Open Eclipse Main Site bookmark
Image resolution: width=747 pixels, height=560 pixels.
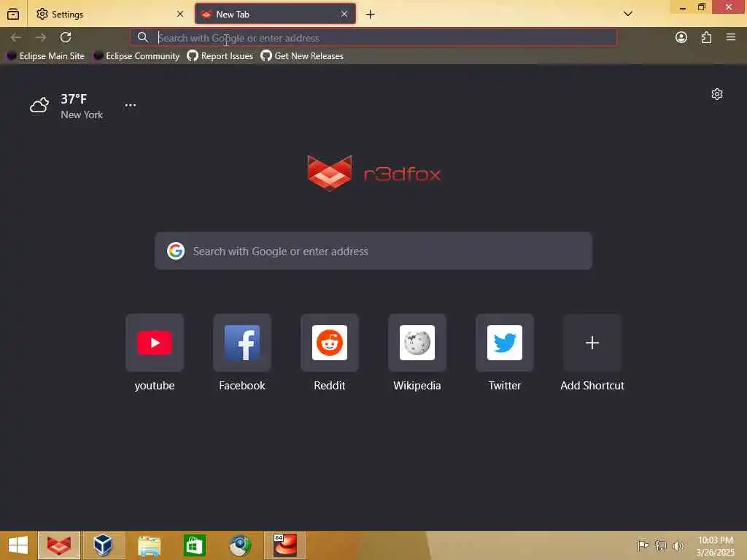pos(46,55)
